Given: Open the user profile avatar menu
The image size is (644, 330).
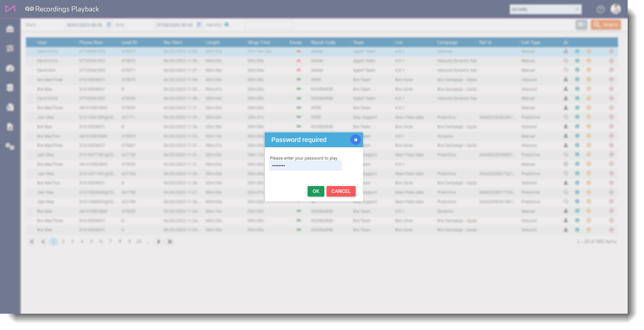Looking at the screenshot, I should [x=616, y=9].
